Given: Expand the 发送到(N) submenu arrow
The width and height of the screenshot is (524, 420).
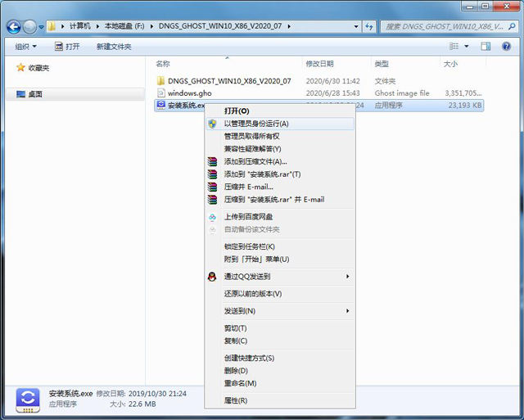Looking at the screenshot, I should pyautogui.click(x=347, y=311).
